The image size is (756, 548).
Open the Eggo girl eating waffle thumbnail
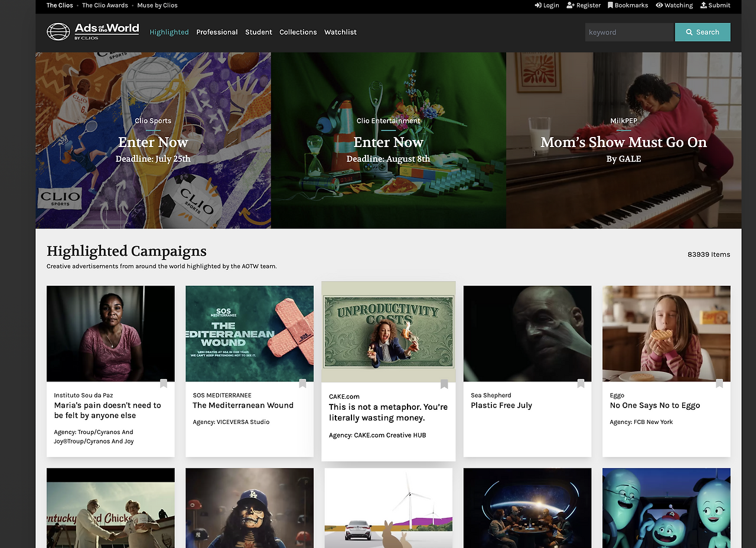pyautogui.click(x=666, y=334)
